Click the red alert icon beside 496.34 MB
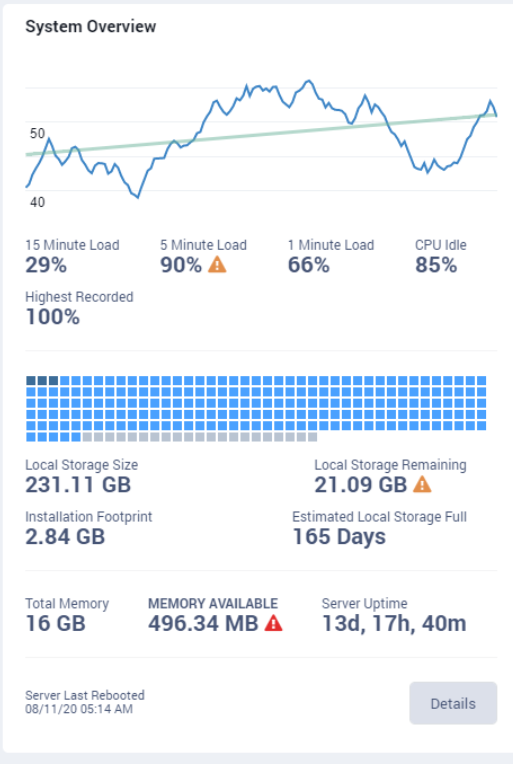 pos(273,623)
